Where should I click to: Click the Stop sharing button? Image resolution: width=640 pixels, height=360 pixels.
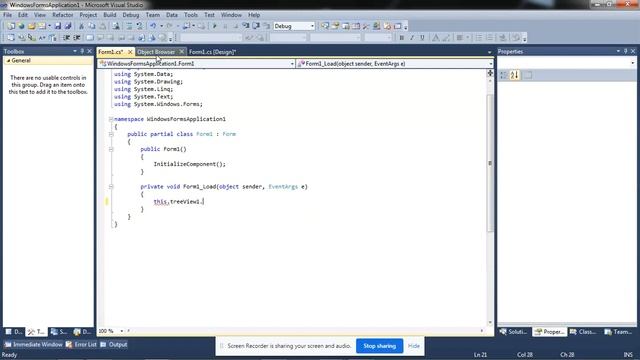pos(380,346)
